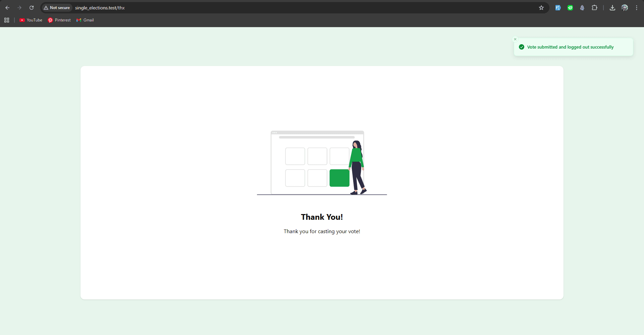Open the Chrome profile avatar
644x335 pixels.
coord(625,8)
